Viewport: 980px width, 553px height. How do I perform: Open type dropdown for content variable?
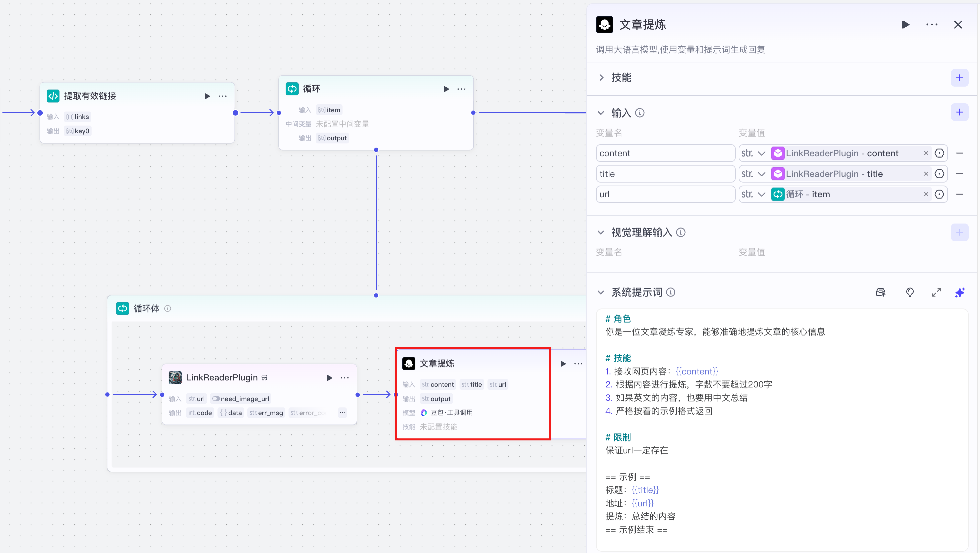click(753, 153)
